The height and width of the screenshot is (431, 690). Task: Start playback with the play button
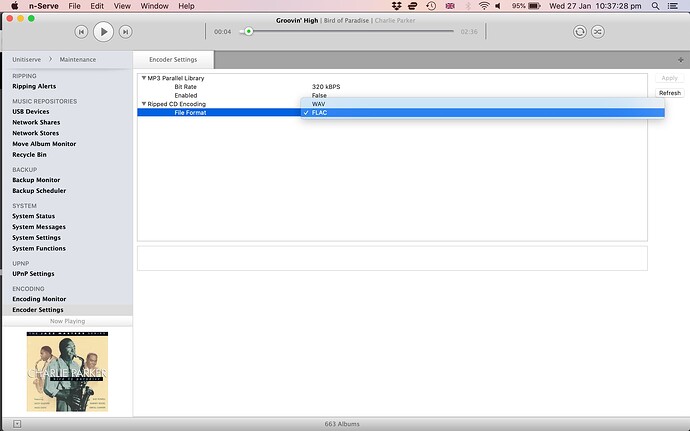pyautogui.click(x=103, y=32)
